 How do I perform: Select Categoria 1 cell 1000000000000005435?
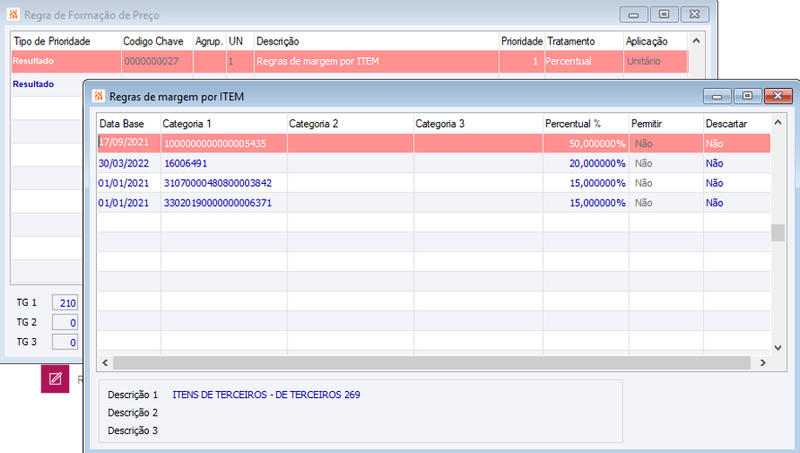point(224,143)
